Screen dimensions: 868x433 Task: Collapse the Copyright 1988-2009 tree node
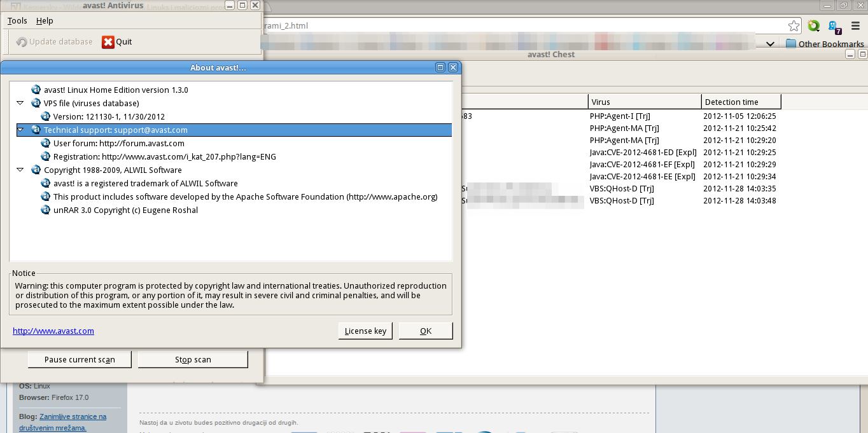coord(20,170)
